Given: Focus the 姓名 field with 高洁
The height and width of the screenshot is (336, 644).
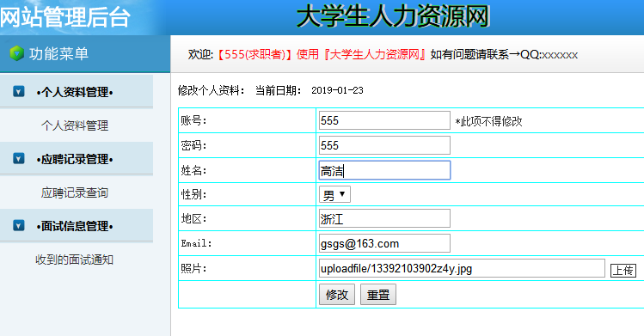Looking at the screenshot, I should coord(384,170).
